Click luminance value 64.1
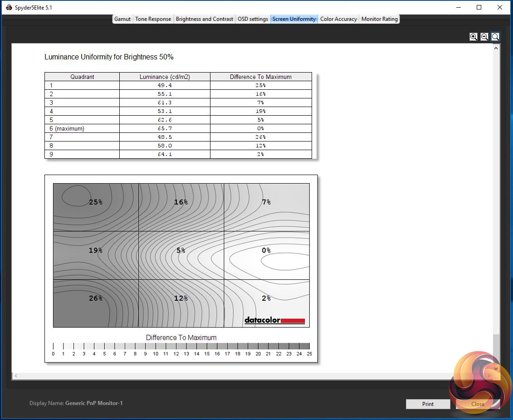Screen dimensions: 513x420 (165, 154)
